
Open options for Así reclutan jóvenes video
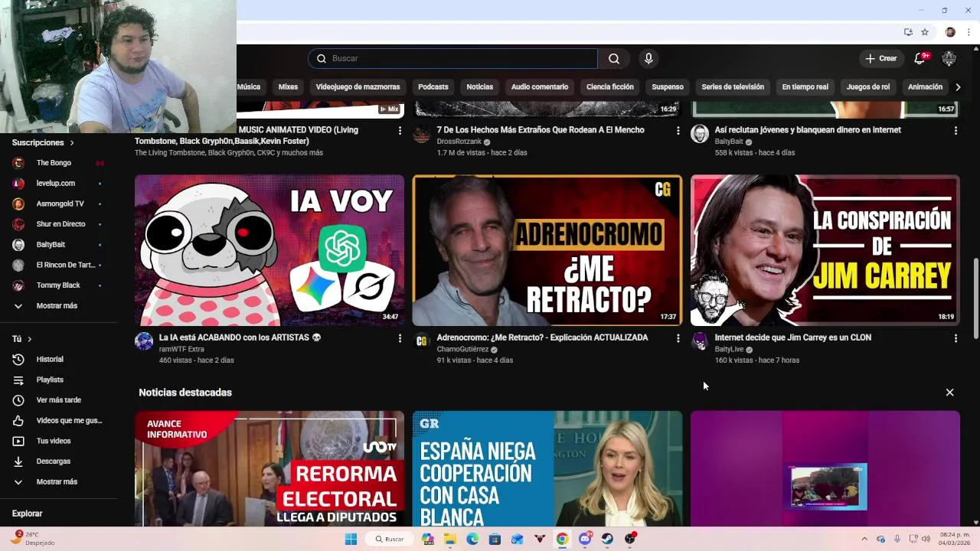tap(955, 131)
